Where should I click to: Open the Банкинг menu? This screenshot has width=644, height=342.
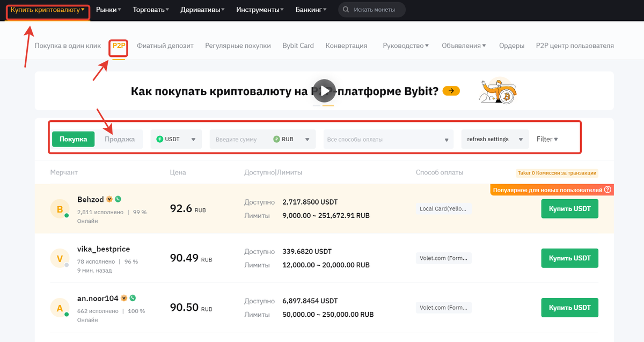click(x=311, y=10)
